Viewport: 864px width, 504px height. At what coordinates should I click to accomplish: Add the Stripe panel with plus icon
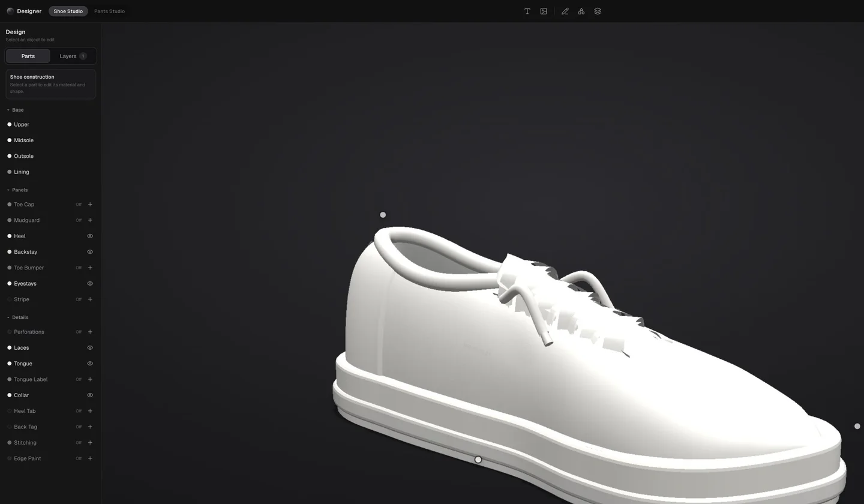(90, 299)
